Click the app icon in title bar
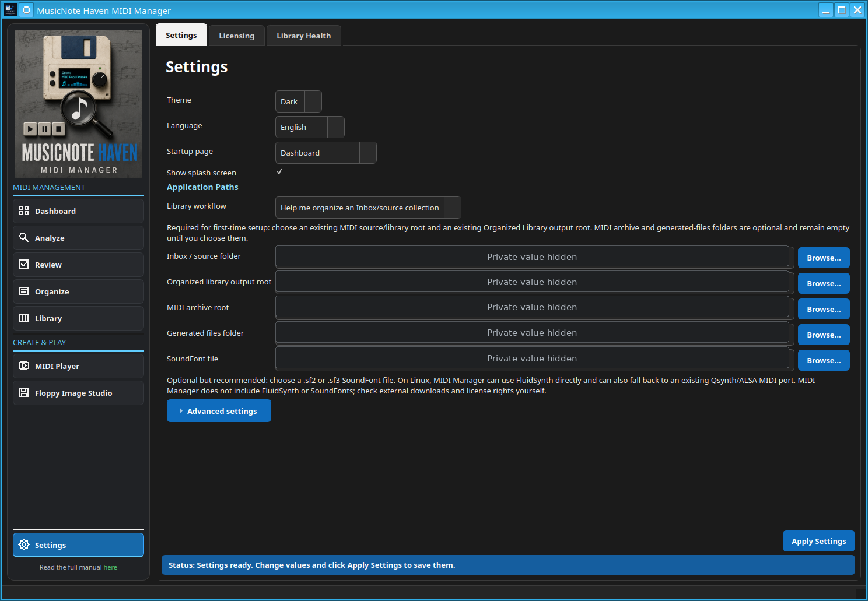The image size is (868, 601). coord(10,10)
